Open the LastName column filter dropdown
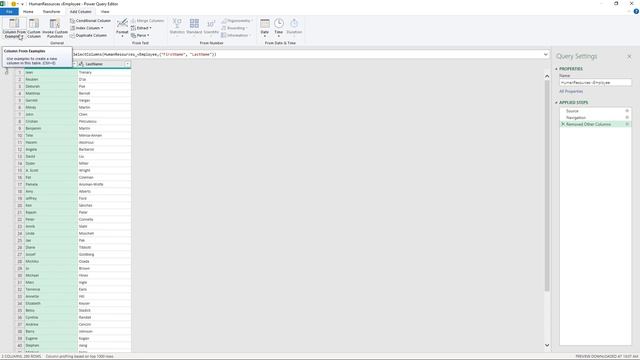This screenshot has width=640, height=360. pos(127,64)
